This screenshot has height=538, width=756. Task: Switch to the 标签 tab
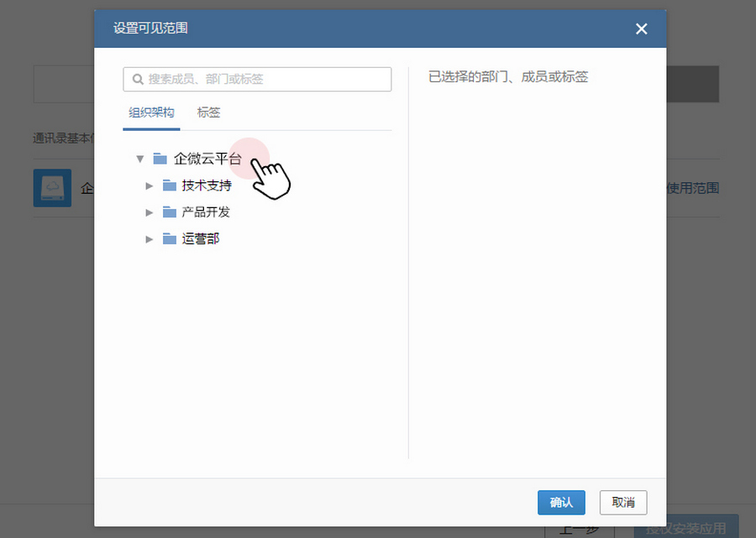(x=208, y=112)
